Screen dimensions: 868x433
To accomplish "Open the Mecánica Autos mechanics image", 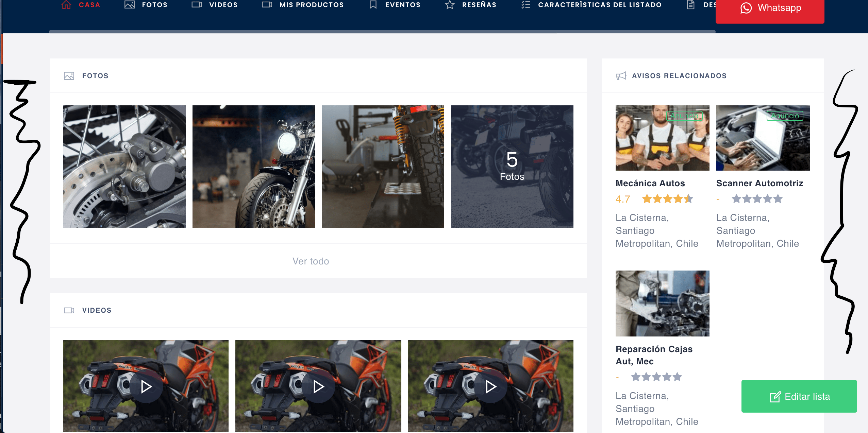I will (x=663, y=138).
